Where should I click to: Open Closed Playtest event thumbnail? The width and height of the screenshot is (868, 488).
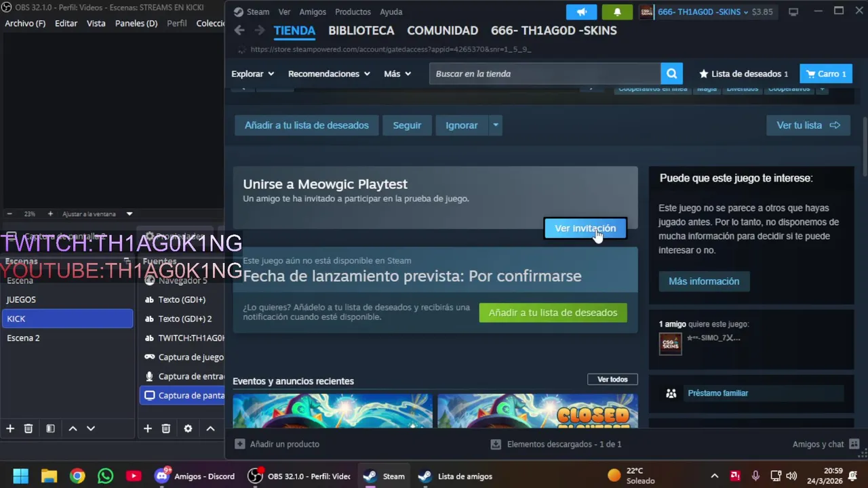538,411
